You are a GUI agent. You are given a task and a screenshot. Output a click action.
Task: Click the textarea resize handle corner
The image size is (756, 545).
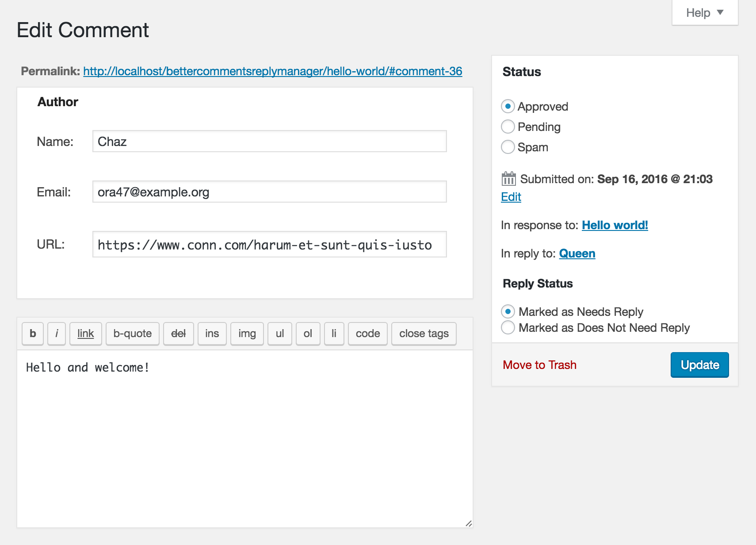pyautogui.click(x=469, y=523)
